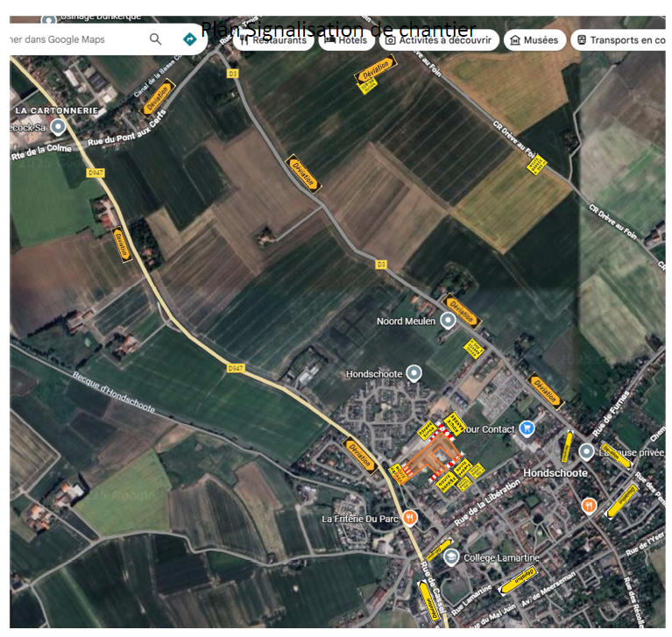Screen dimensions: 672x637
Task: Click the Déviation sign near Rue du Pont aux Cerfs
Action: point(158,97)
